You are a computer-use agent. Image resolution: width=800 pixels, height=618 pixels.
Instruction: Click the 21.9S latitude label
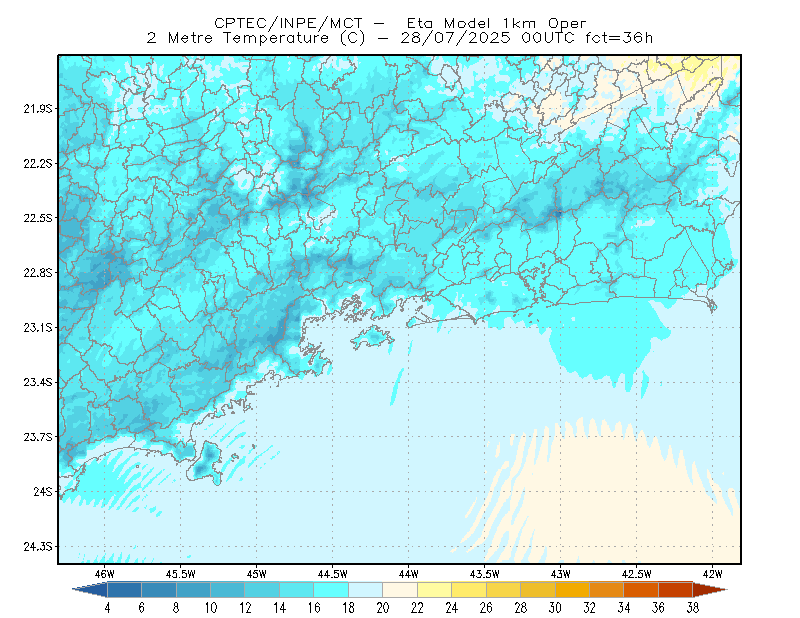[x=38, y=109]
